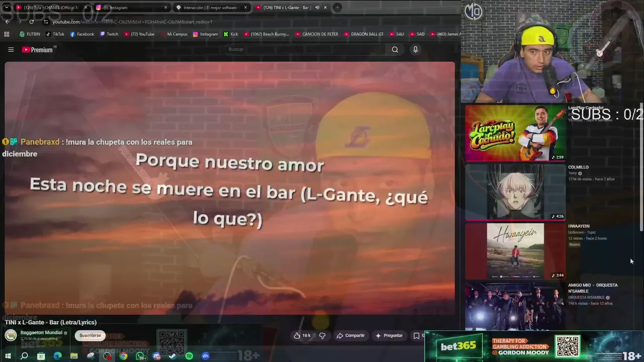Open Microsoft Edge from taskbar

click(x=57, y=356)
